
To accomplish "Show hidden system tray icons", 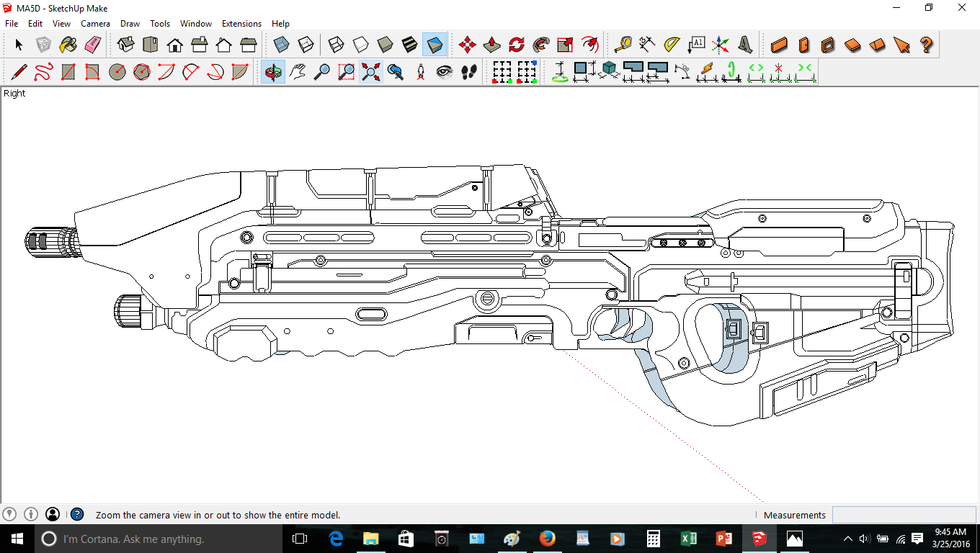I will (847, 539).
